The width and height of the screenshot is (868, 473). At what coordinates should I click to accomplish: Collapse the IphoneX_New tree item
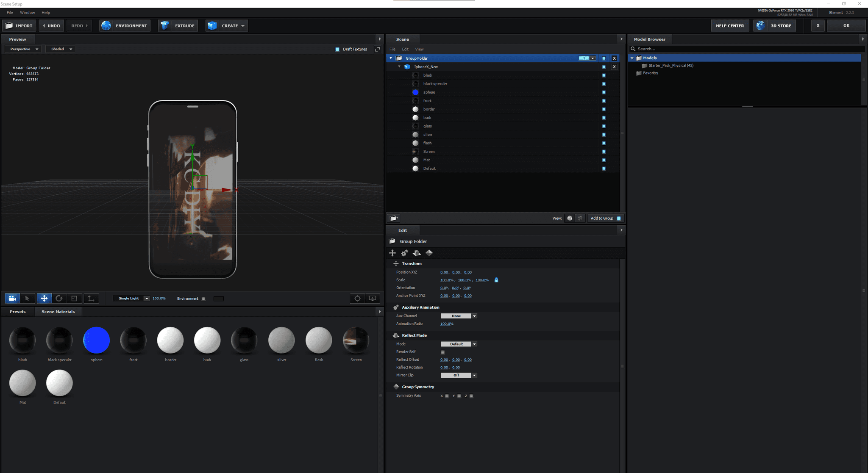[399, 67]
